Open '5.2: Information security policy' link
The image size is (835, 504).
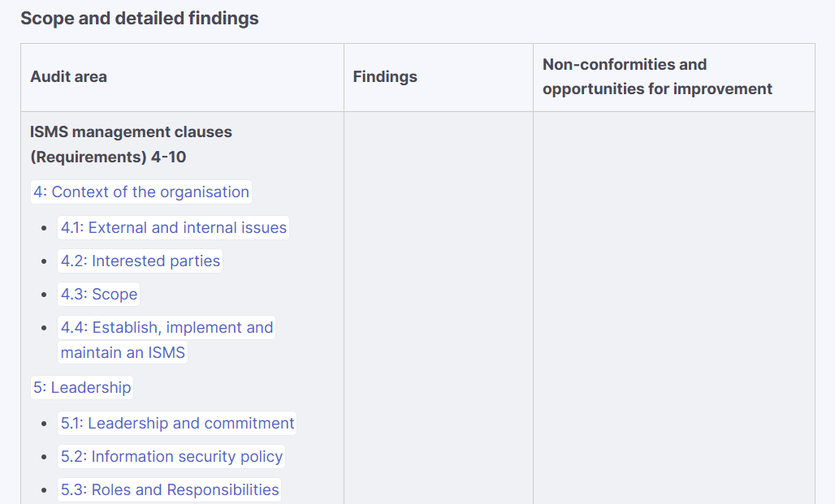click(x=171, y=457)
